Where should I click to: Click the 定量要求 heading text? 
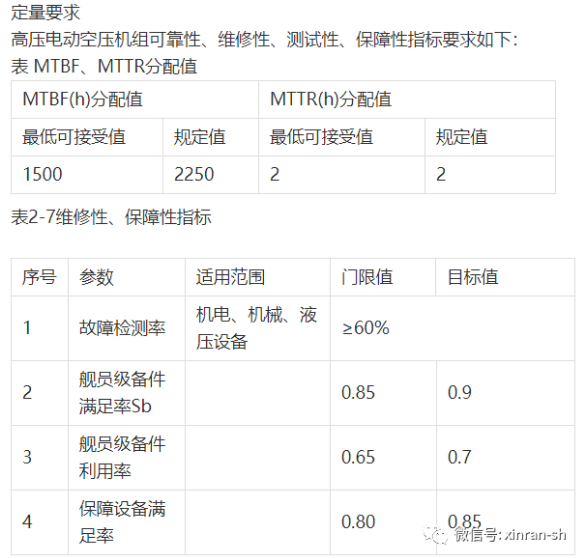click(x=45, y=12)
